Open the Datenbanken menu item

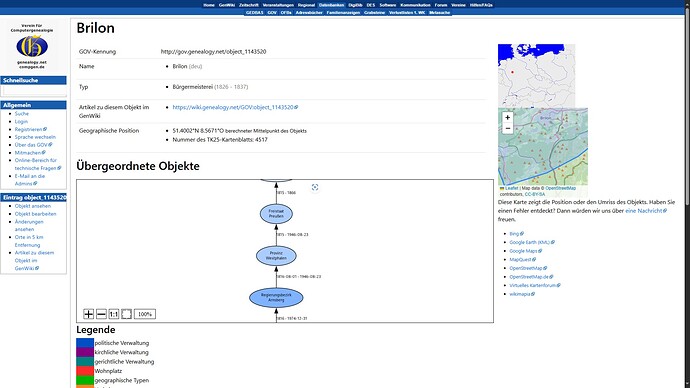click(332, 5)
